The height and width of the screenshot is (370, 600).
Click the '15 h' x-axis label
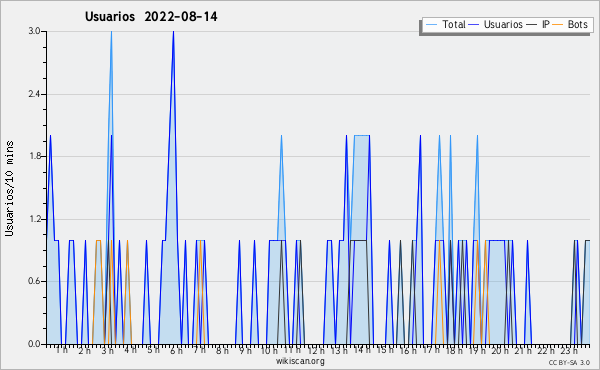(x=385, y=350)
